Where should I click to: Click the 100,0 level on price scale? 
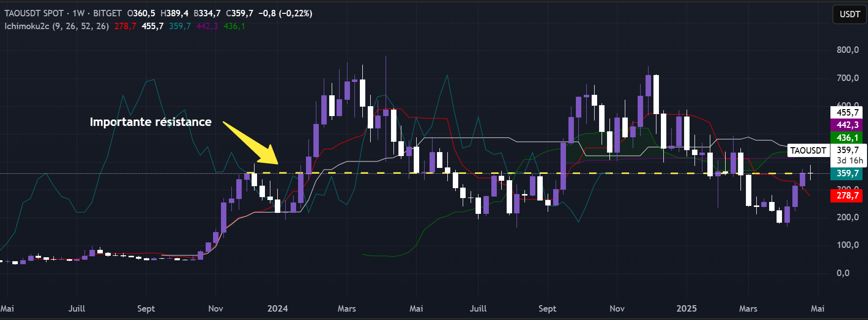click(x=847, y=245)
